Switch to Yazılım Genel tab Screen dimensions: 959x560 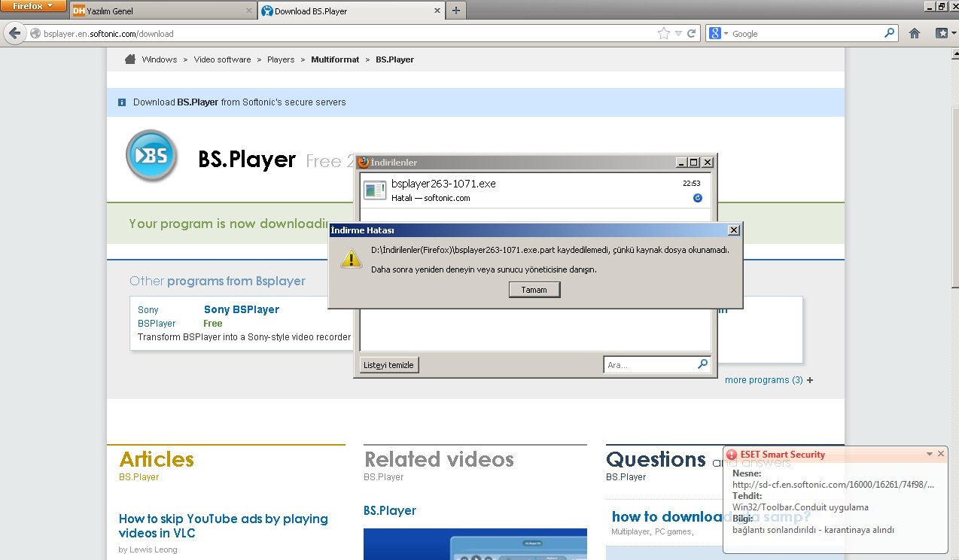pos(163,11)
